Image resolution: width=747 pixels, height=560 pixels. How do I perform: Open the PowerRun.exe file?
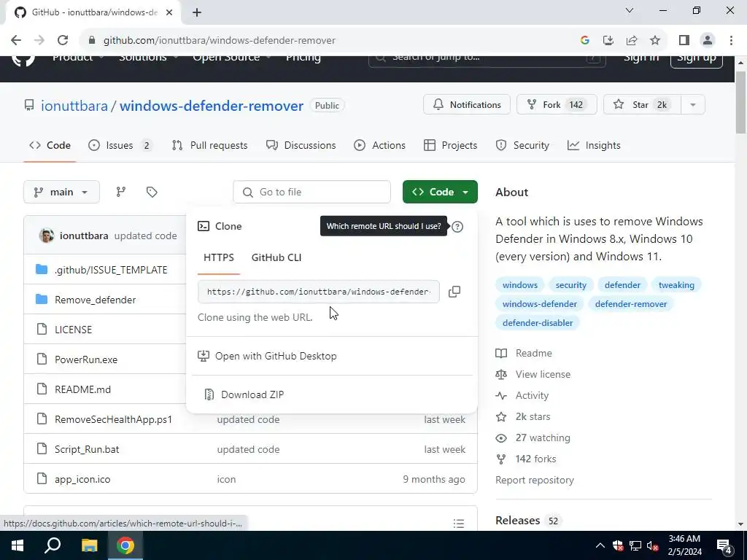coord(86,359)
